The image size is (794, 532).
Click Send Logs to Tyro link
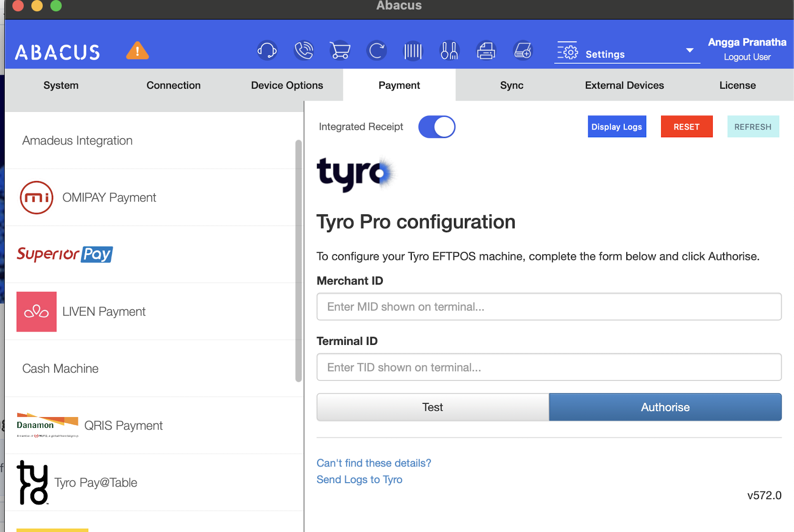[359, 480]
